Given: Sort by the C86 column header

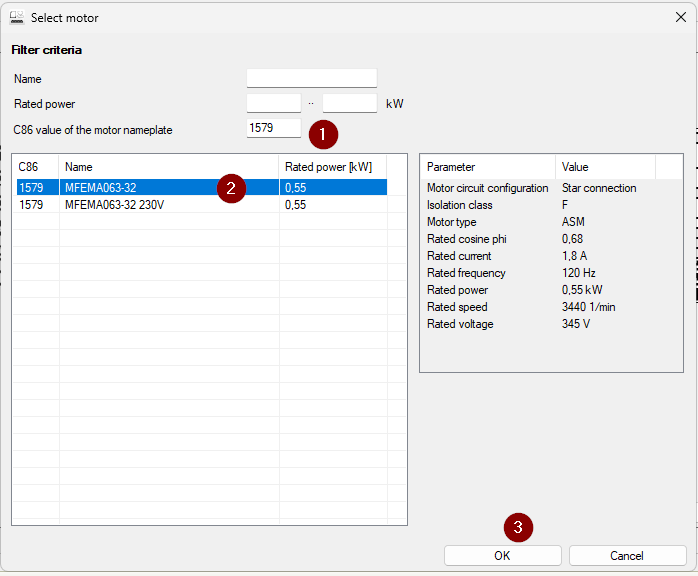Looking at the screenshot, I should point(36,167).
